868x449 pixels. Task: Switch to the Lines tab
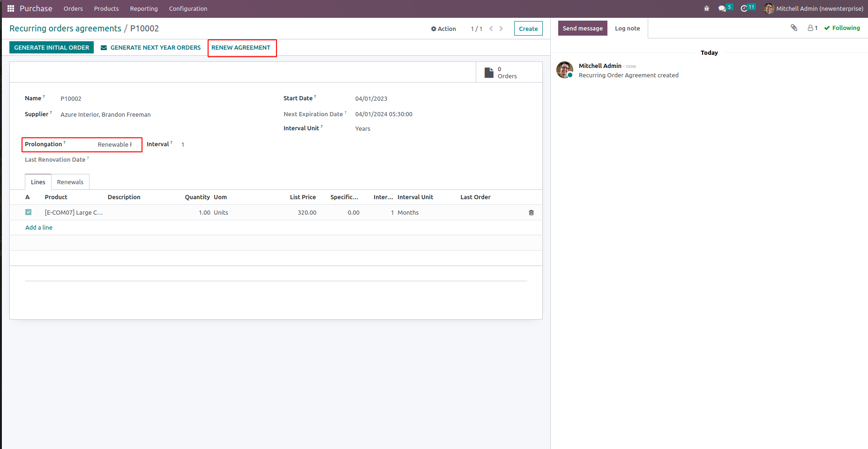38,182
